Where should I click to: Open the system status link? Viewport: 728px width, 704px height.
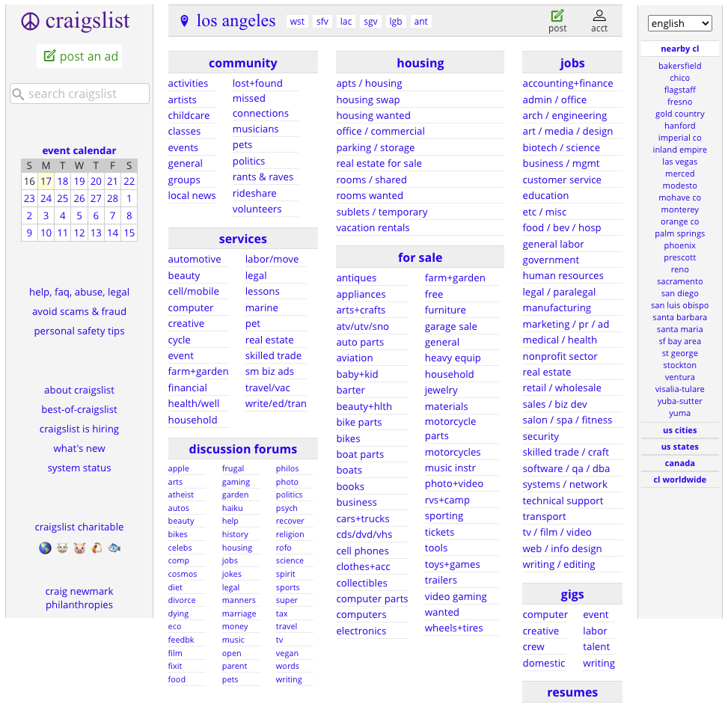point(79,468)
